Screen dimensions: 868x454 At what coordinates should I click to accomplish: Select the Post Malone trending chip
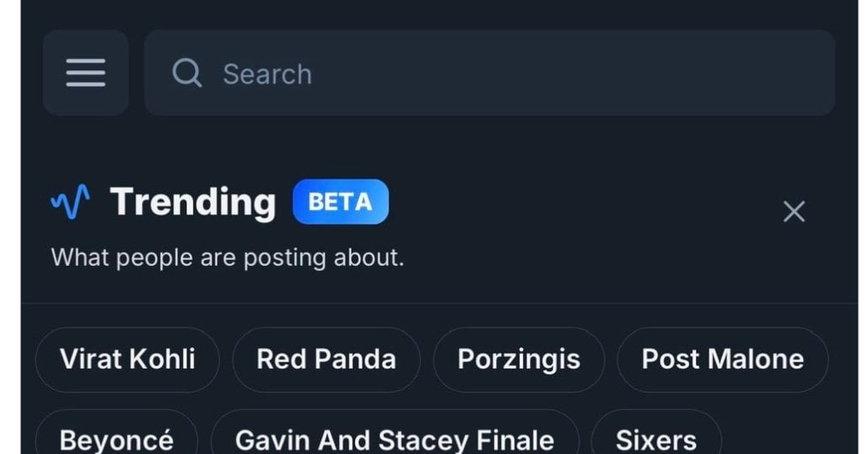pos(722,359)
